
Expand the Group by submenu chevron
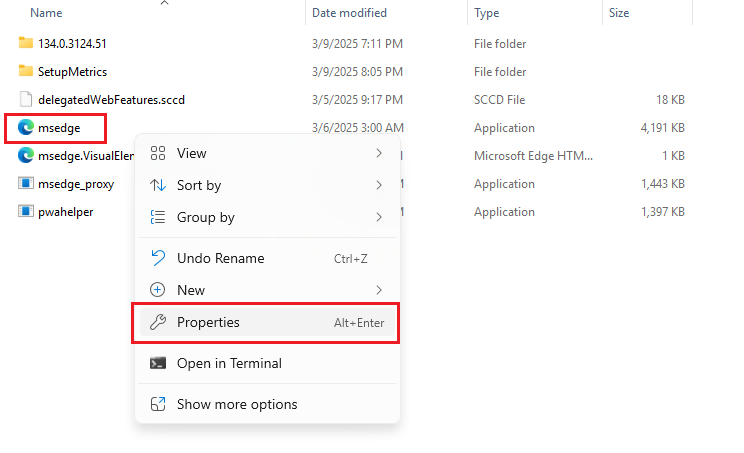click(379, 217)
